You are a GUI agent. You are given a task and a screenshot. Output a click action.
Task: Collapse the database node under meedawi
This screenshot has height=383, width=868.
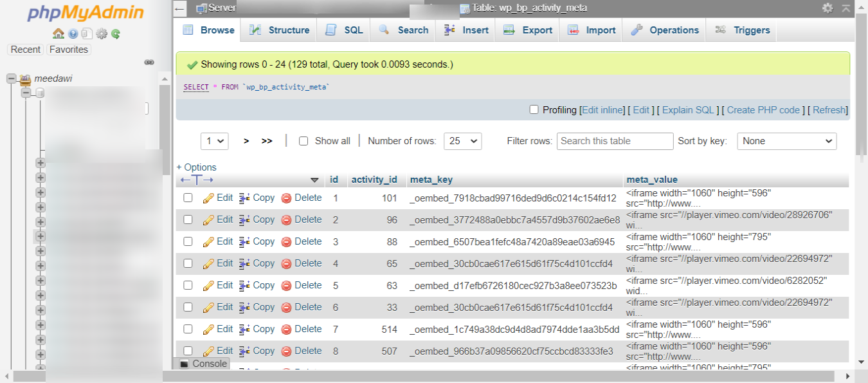coord(26,93)
